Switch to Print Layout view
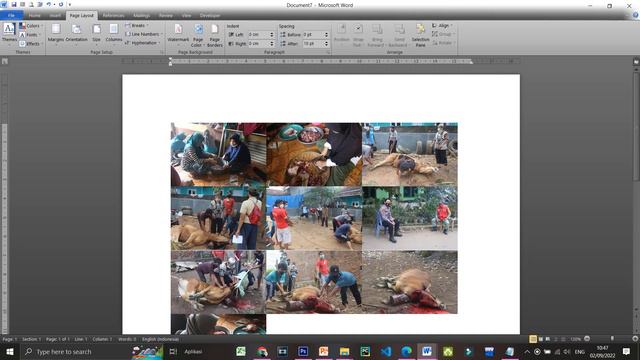 point(533,339)
